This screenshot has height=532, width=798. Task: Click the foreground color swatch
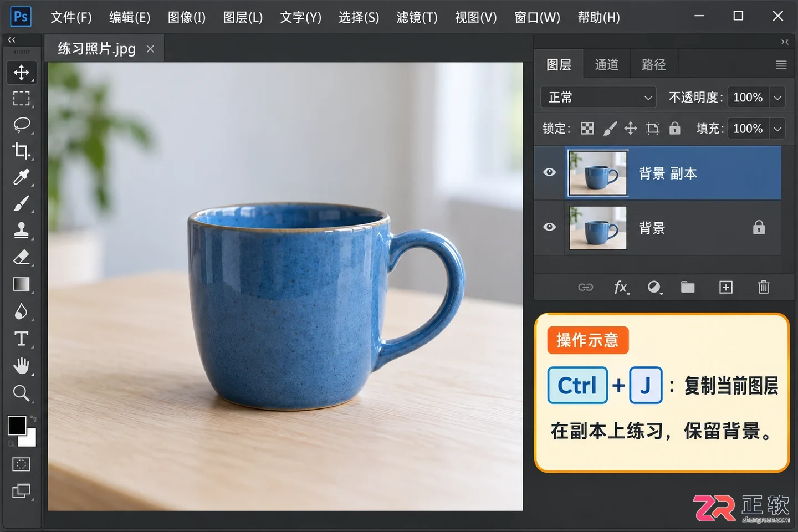click(17, 426)
